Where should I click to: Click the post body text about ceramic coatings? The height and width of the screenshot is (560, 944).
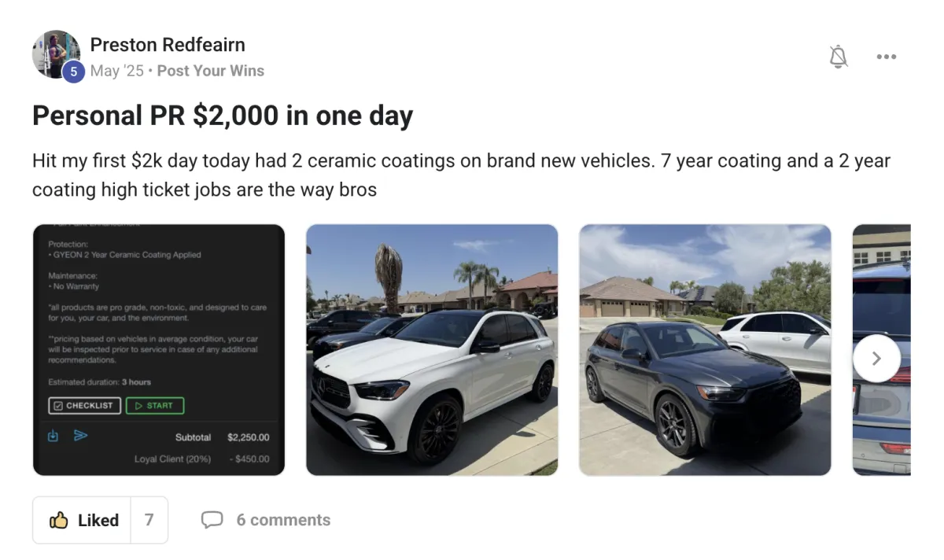tap(461, 175)
